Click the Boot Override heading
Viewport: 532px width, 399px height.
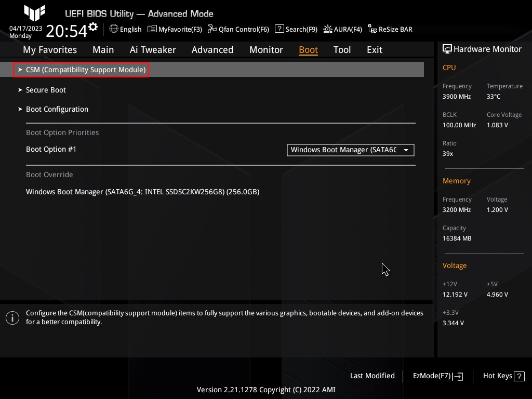pyautogui.click(x=49, y=175)
